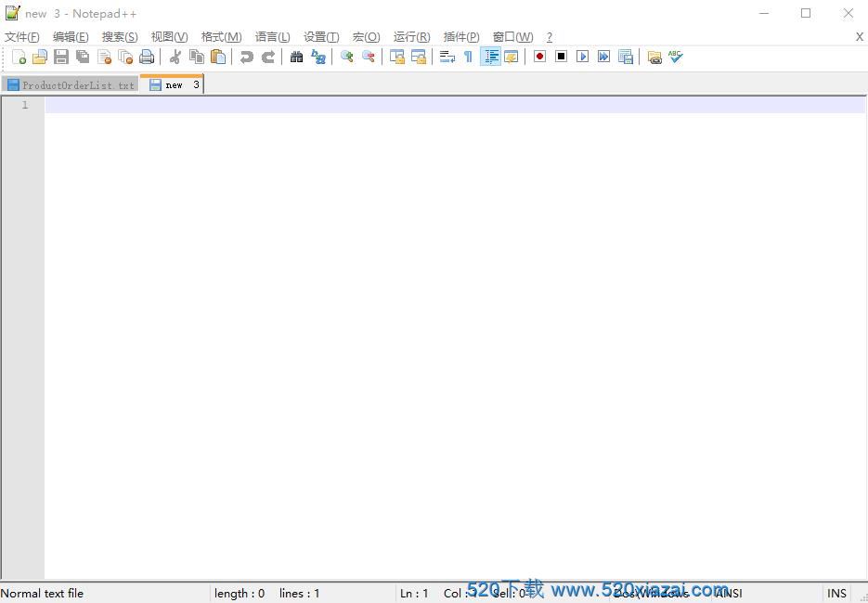Open the 视图(V) menu
Screen dimensions: 868x603
click(169, 37)
